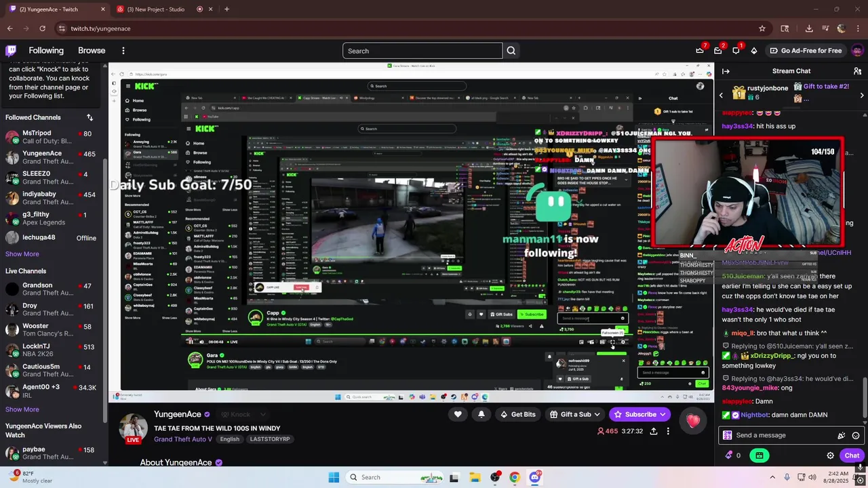Image resolution: width=868 pixels, height=488 pixels.
Task: Focus the Twitch search field
Action: click(x=422, y=51)
